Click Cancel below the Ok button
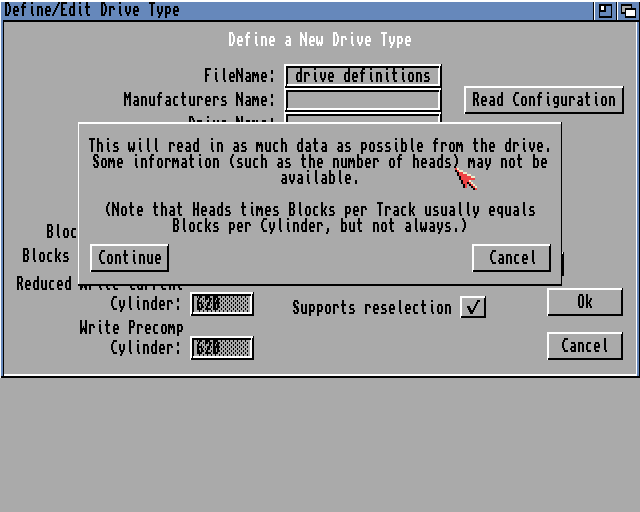This screenshot has height=512, width=640. tap(584, 346)
